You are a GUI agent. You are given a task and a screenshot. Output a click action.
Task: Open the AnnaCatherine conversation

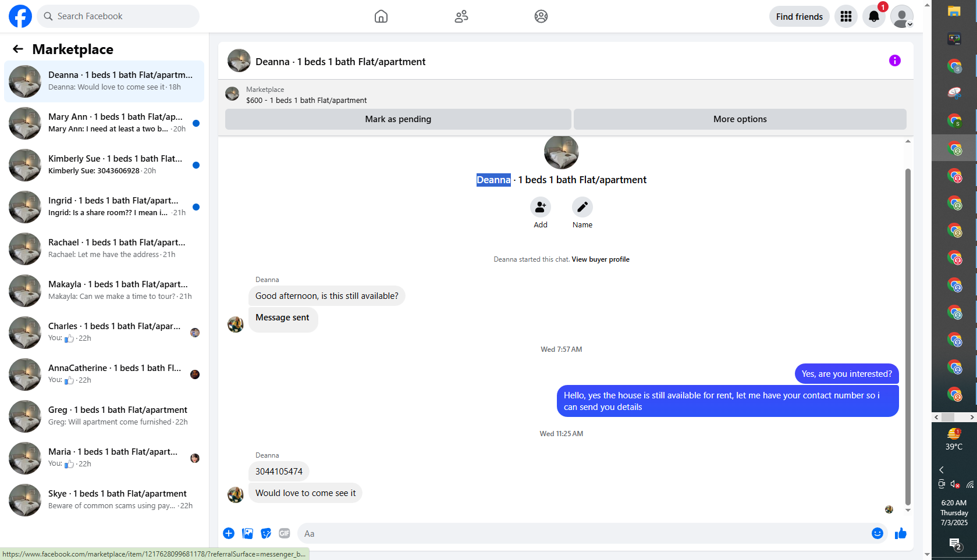[104, 374]
